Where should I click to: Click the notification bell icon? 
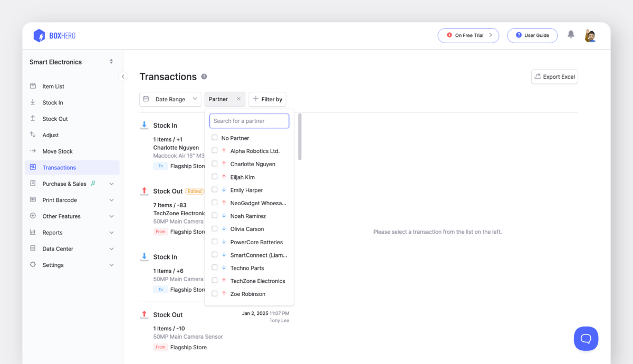(x=571, y=35)
